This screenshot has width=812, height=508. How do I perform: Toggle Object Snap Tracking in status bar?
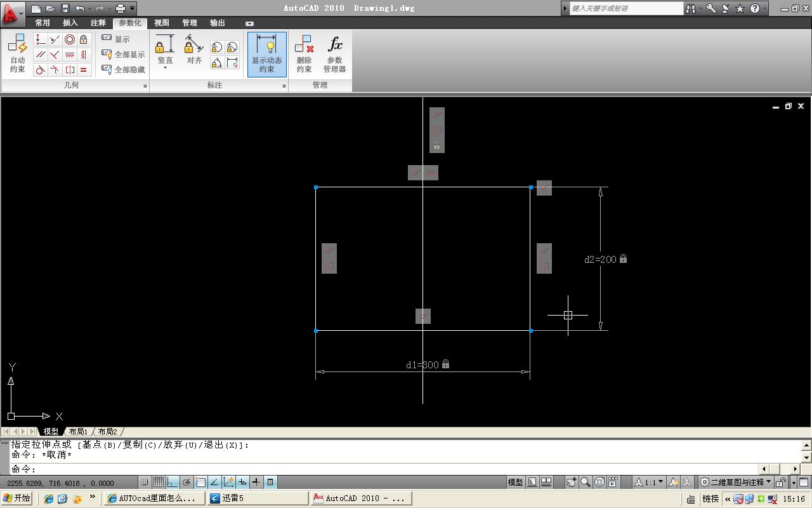click(214, 482)
